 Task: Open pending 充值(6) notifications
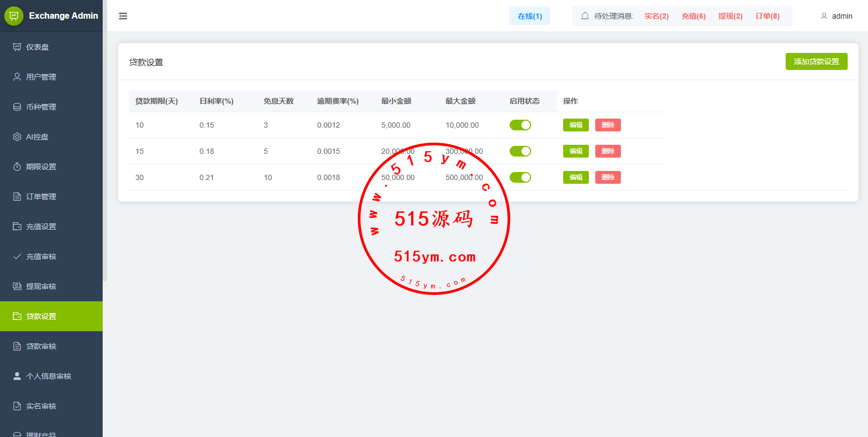[693, 16]
